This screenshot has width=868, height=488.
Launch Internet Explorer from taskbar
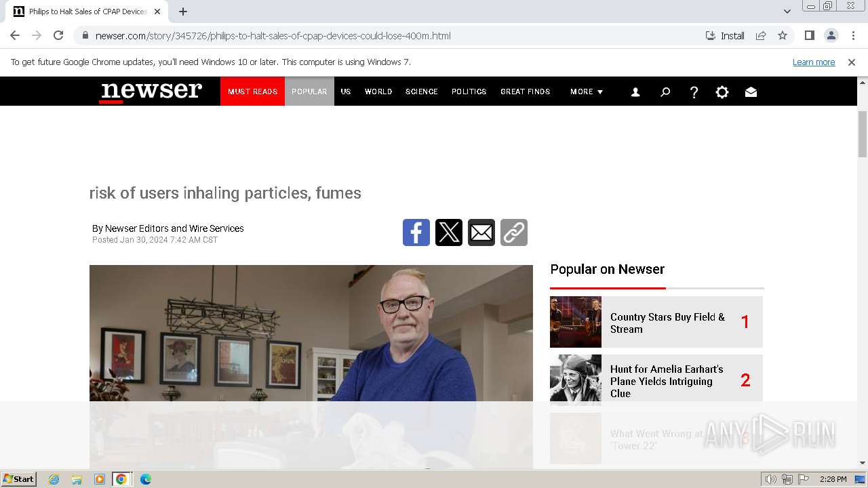54,479
